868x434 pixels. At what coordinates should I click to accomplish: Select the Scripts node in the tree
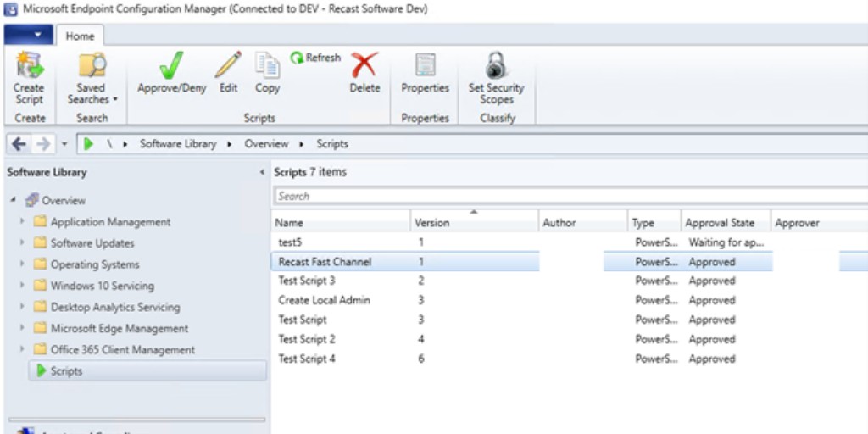point(147,371)
